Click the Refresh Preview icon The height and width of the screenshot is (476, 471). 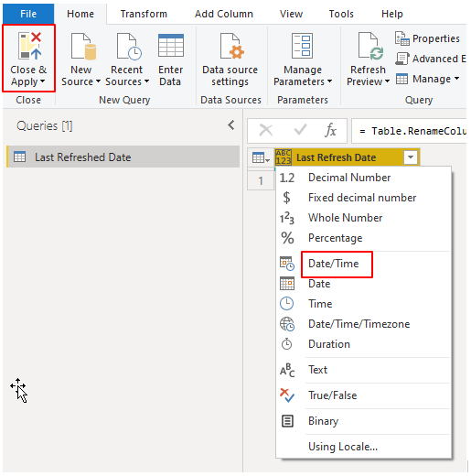click(x=370, y=46)
